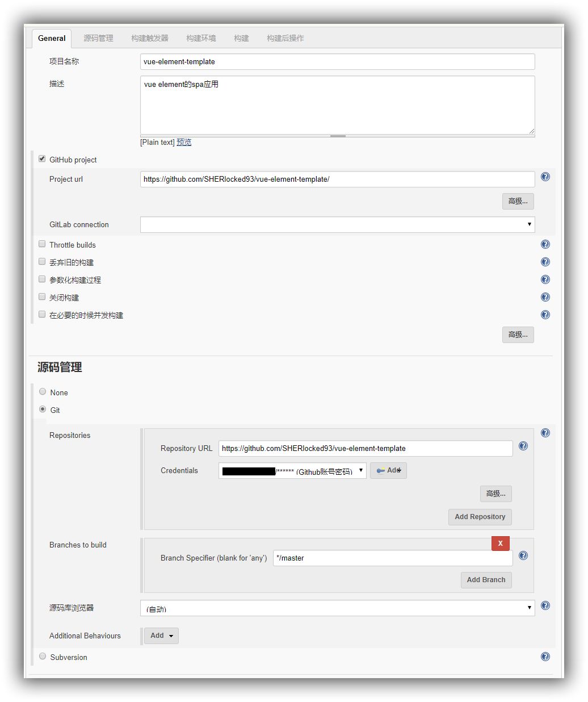
Task: Click 高级 button below concurrent build option
Action: [518, 335]
